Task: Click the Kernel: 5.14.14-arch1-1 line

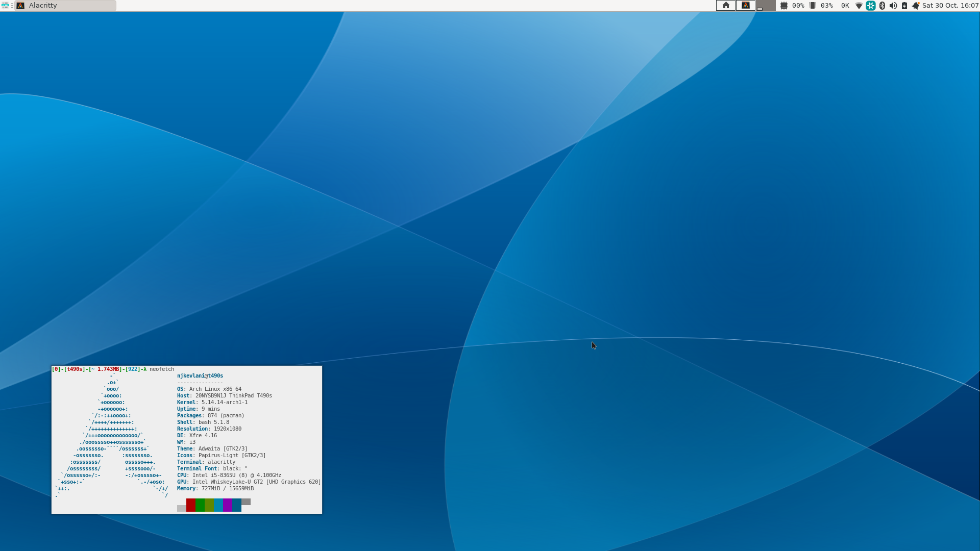Action: pos(212,403)
